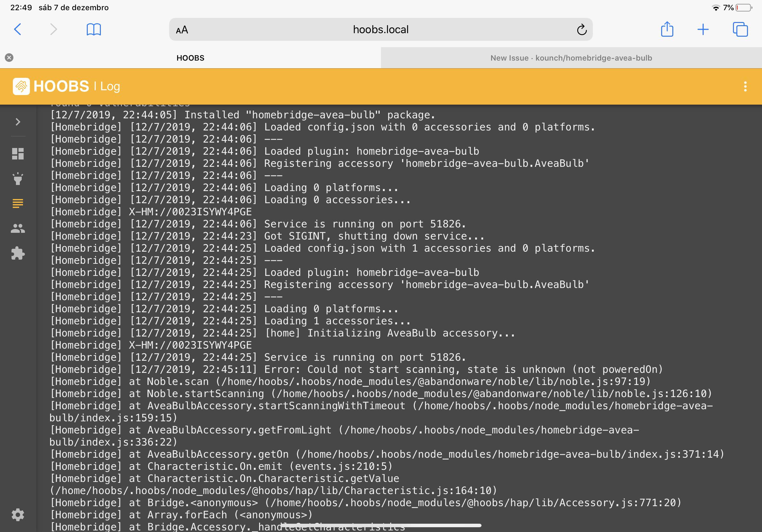Viewport: 762px width, 532px height.
Task: Open the users panel
Action: [x=18, y=227]
